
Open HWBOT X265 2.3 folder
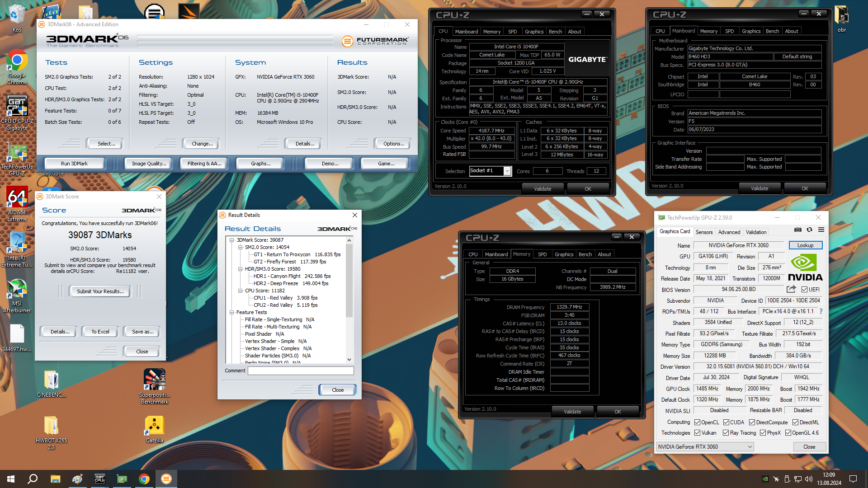click(x=51, y=433)
